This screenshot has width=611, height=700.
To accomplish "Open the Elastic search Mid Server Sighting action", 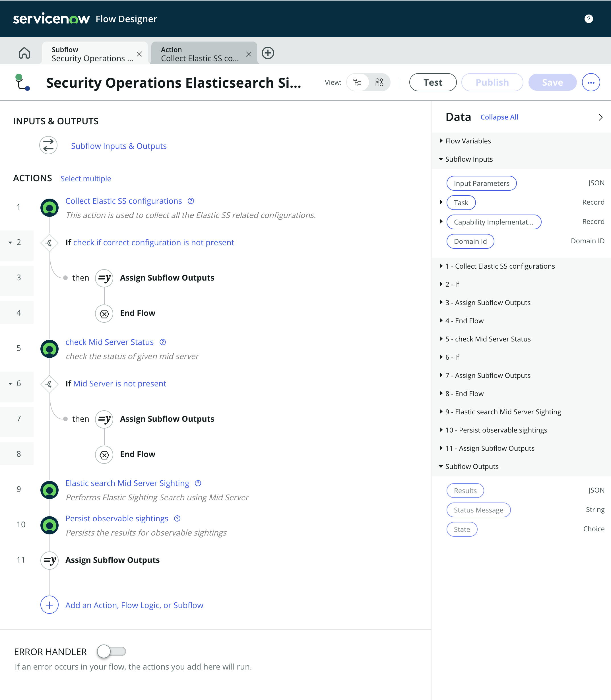I will point(127,483).
